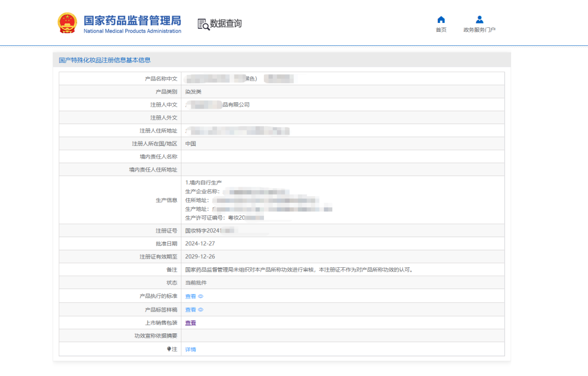Open the 详情 details link

pyautogui.click(x=190, y=349)
